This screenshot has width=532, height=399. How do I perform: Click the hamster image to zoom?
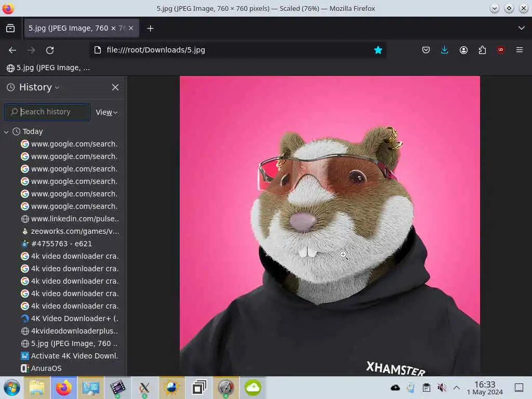click(330, 225)
